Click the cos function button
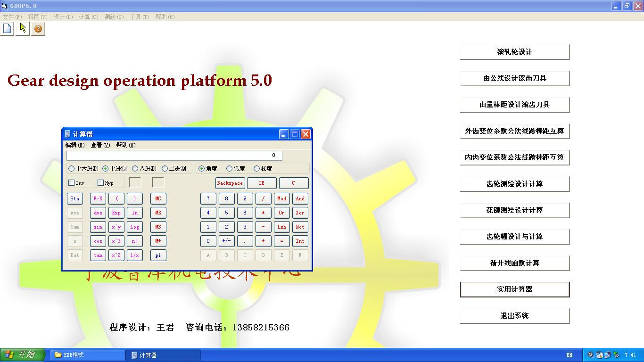Viewport: 644px width, 362px height. tap(98, 241)
